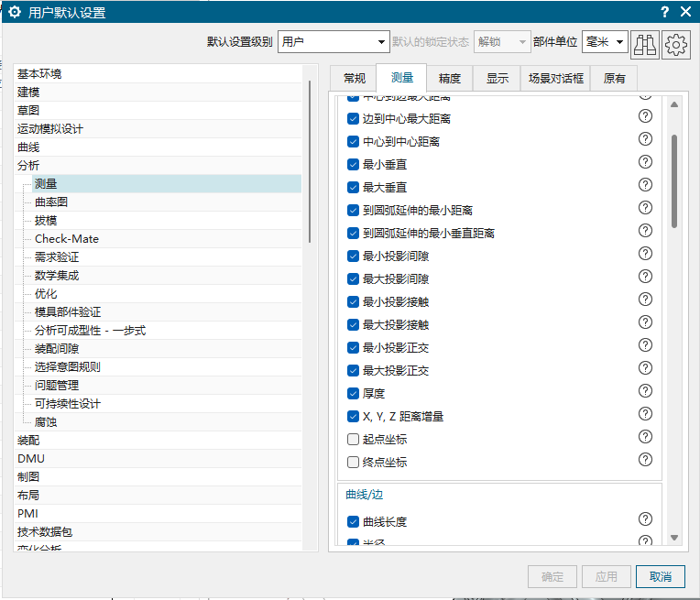Viewport: 700px width, 600px height.
Task: Enable 终点坐标 checkbox
Action: (353, 462)
